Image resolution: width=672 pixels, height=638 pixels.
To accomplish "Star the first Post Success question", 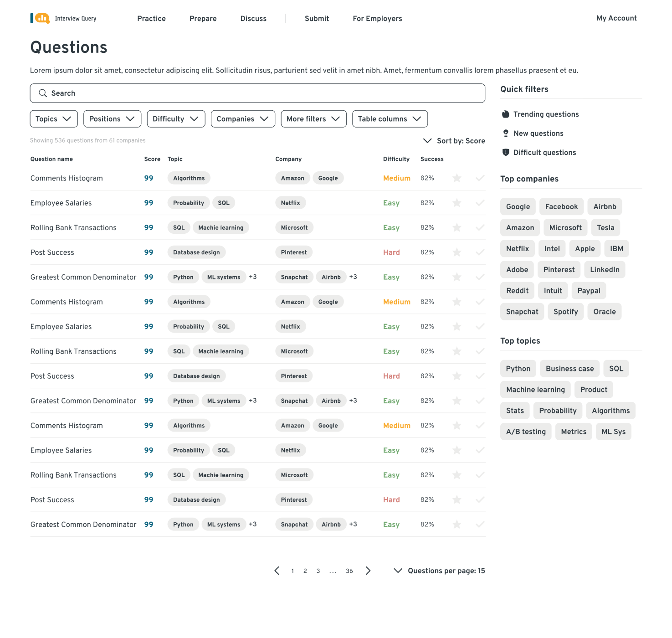I will pyautogui.click(x=457, y=252).
